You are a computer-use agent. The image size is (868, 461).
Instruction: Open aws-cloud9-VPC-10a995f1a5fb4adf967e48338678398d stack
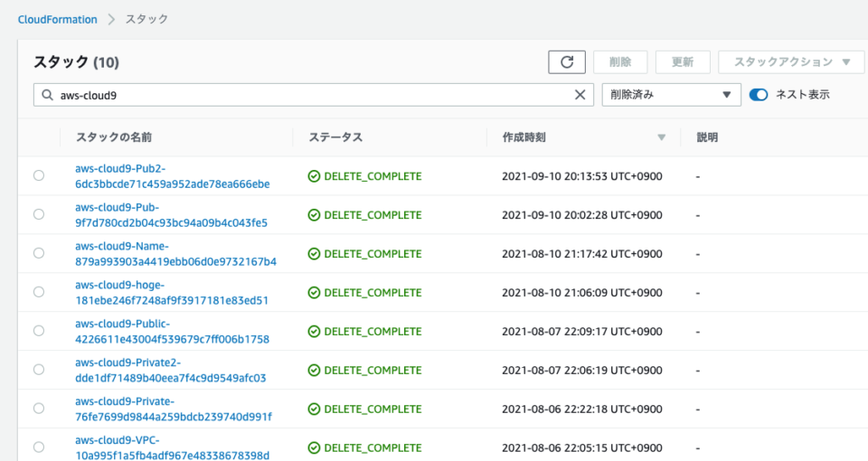(x=172, y=447)
